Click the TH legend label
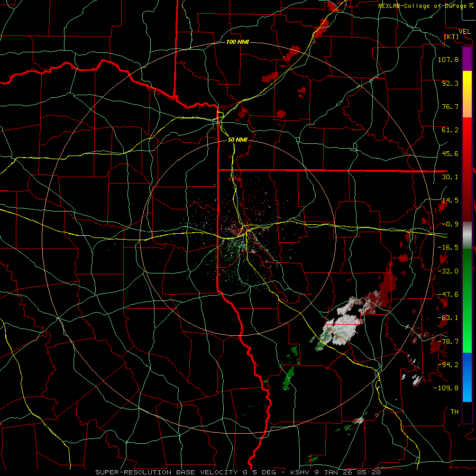This screenshot has height=476, width=476. pos(454,412)
